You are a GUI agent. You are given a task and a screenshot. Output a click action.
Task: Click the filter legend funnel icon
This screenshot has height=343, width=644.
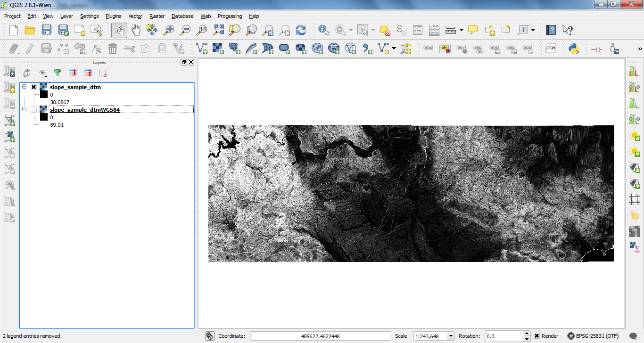[58, 73]
